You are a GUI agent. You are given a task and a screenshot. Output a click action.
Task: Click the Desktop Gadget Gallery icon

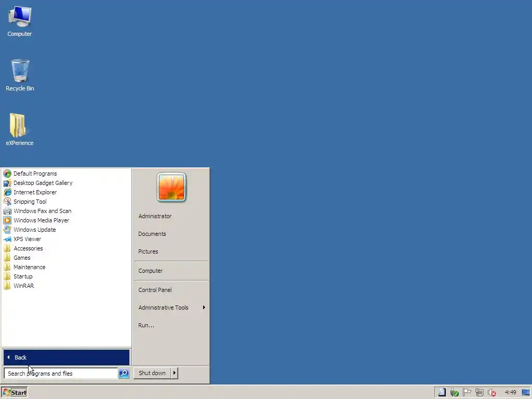pos(7,183)
